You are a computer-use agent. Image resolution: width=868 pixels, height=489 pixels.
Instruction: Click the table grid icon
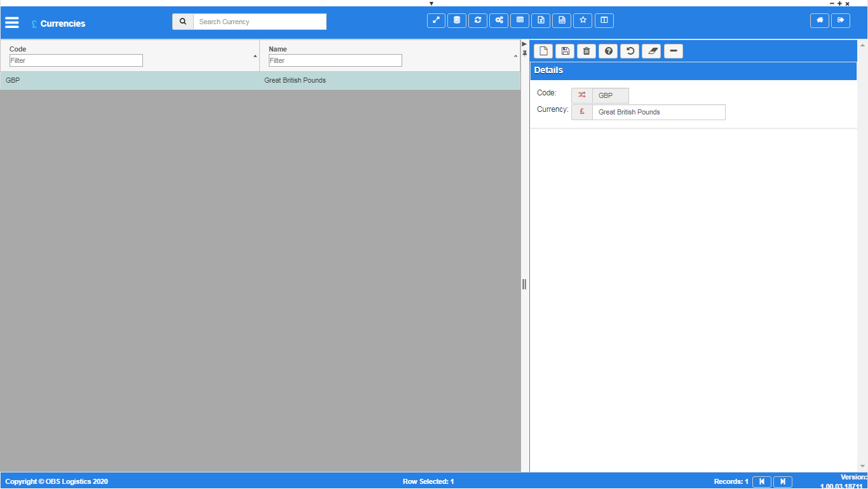(520, 20)
